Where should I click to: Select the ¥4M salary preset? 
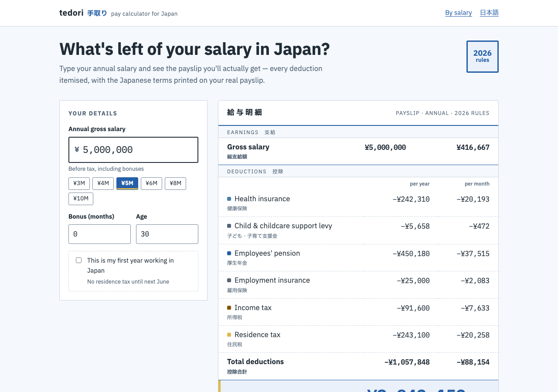point(103,183)
